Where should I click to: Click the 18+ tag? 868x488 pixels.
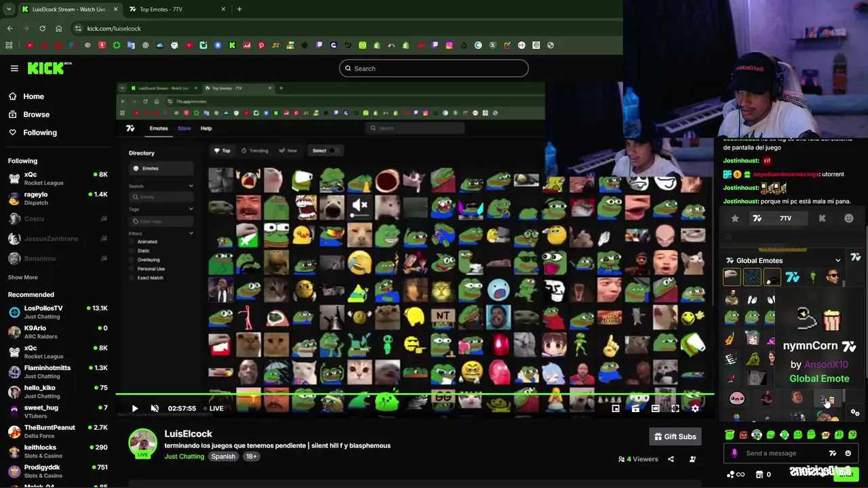pos(251,456)
